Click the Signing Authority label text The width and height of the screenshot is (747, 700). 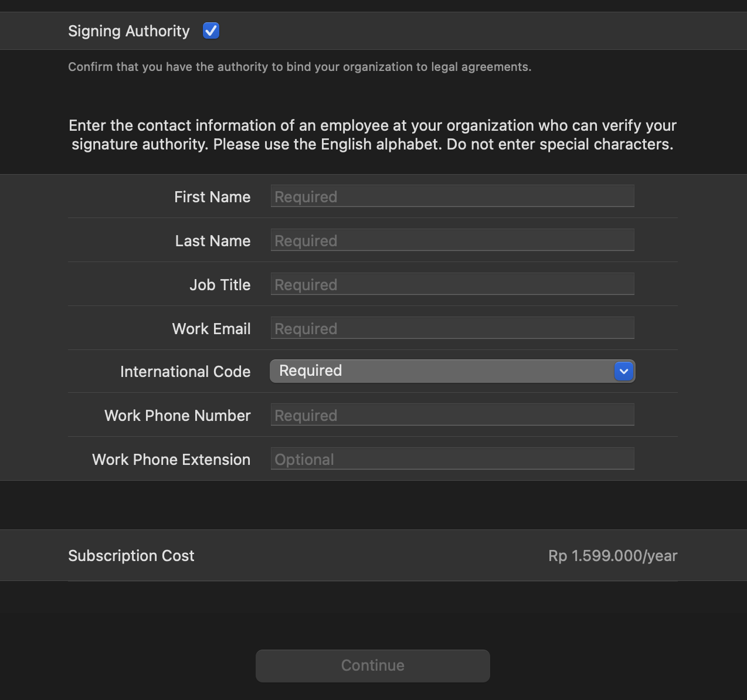[129, 31]
